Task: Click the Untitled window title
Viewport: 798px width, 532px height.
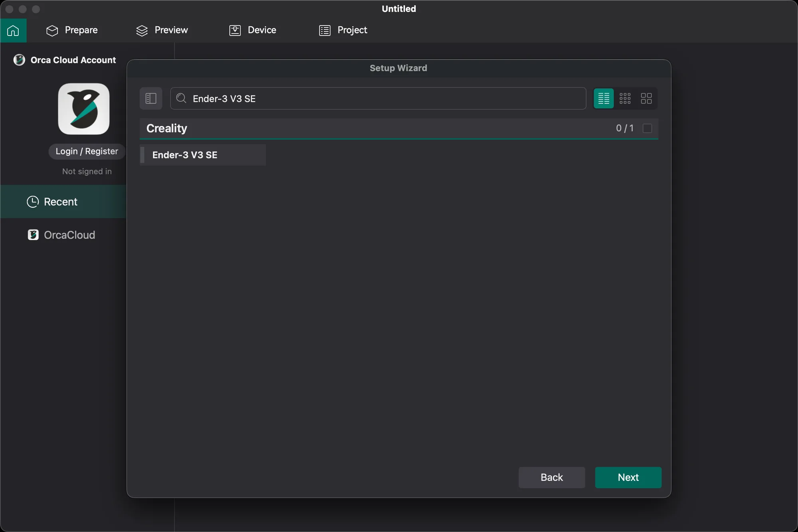Action: pyautogui.click(x=399, y=9)
